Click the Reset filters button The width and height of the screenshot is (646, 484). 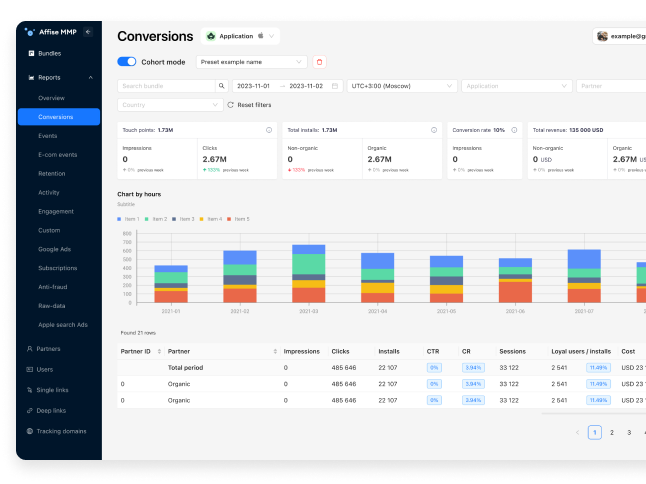[x=248, y=105]
